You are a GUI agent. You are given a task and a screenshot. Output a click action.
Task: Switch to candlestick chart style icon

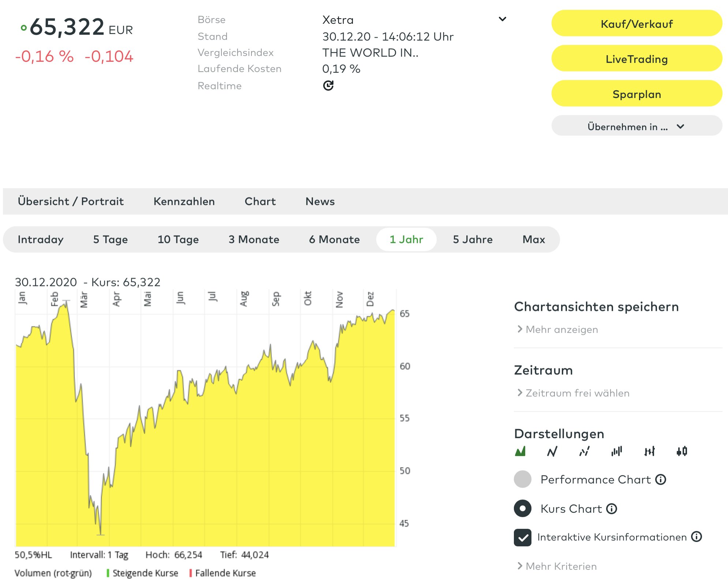click(682, 451)
